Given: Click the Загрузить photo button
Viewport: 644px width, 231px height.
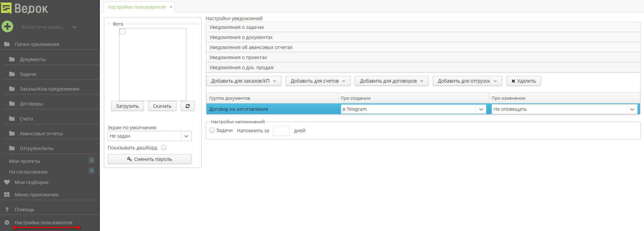Looking at the screenshot, I should [x=127, y=106].
